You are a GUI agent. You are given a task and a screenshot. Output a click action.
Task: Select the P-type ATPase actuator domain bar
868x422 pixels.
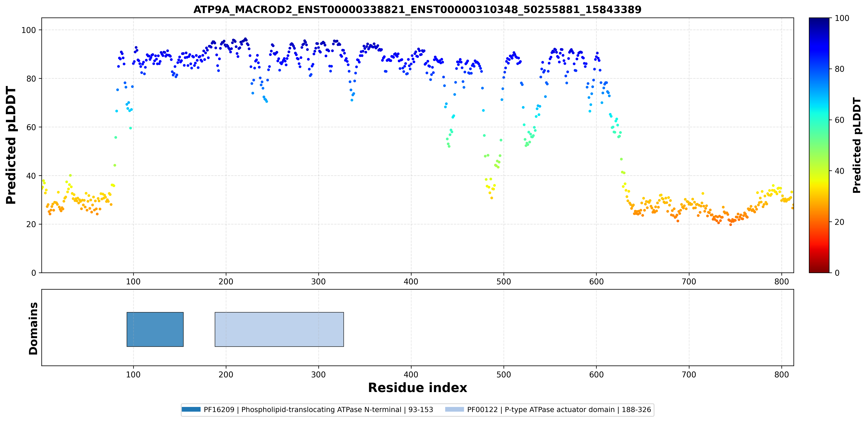pos(279,329)
